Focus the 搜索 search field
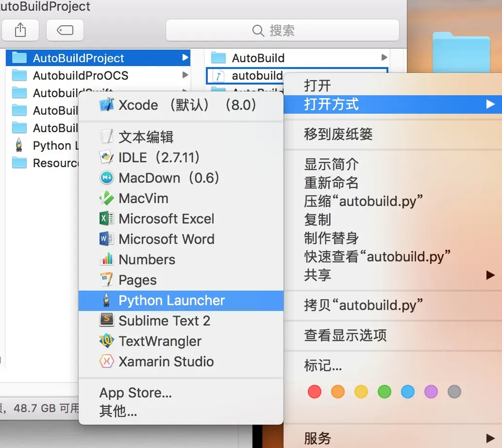This screenshot has width=502, height=448. (283, 30)
